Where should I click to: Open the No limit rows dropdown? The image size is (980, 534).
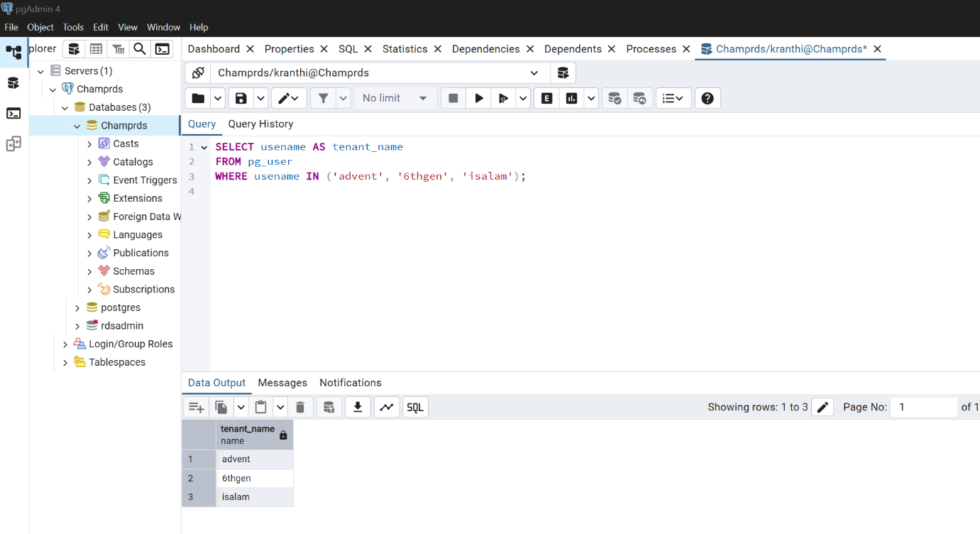(x=395, y=98)
